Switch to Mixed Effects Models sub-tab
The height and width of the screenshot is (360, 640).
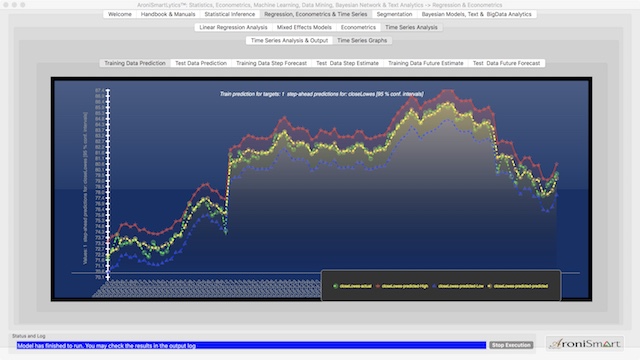click(x=304, y=27)
